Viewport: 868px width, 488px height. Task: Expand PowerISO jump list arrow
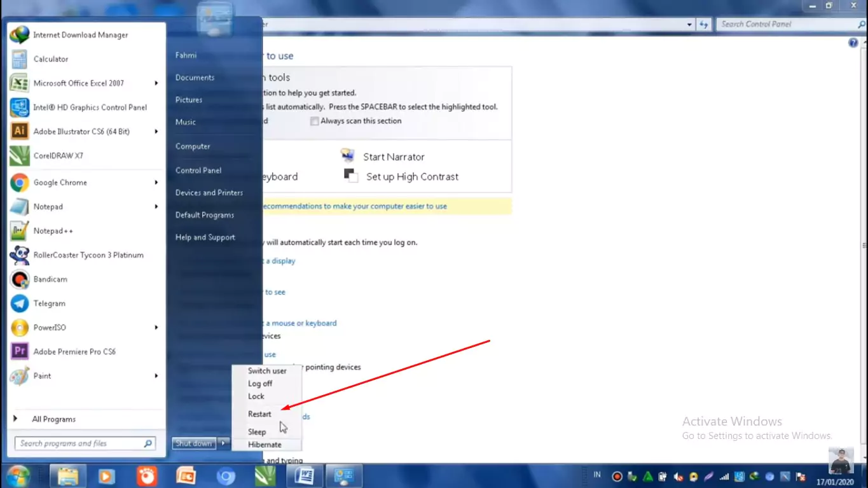(156, 328)
